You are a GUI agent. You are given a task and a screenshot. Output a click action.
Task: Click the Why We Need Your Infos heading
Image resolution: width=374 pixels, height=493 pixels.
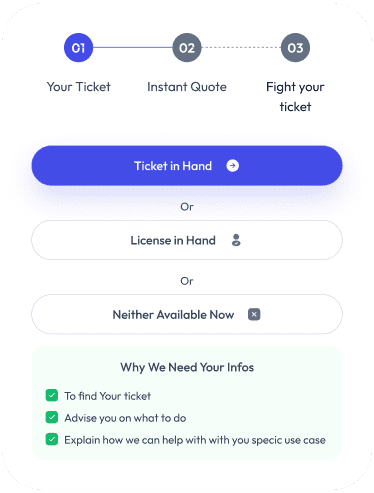pos(187,367)
